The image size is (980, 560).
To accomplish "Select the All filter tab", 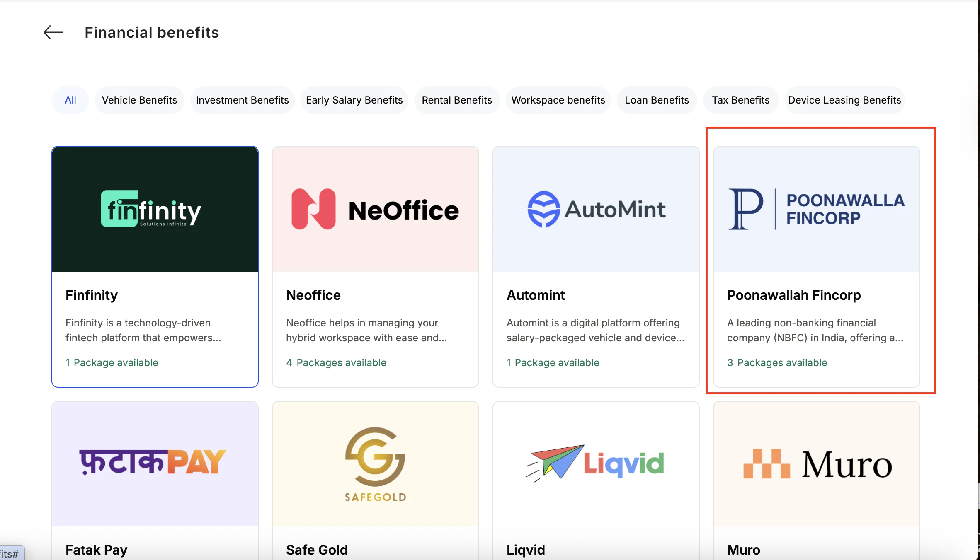I will (70, 100).
